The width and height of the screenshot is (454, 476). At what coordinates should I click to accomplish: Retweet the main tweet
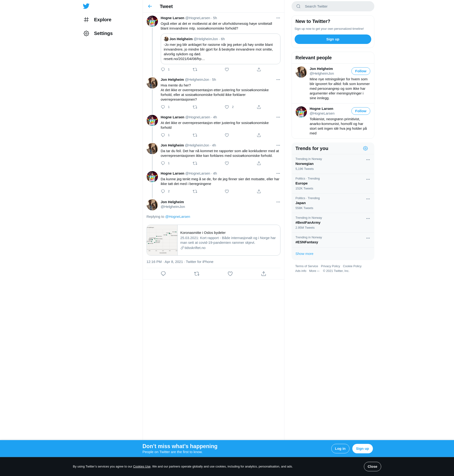click(x=197, y=274)
